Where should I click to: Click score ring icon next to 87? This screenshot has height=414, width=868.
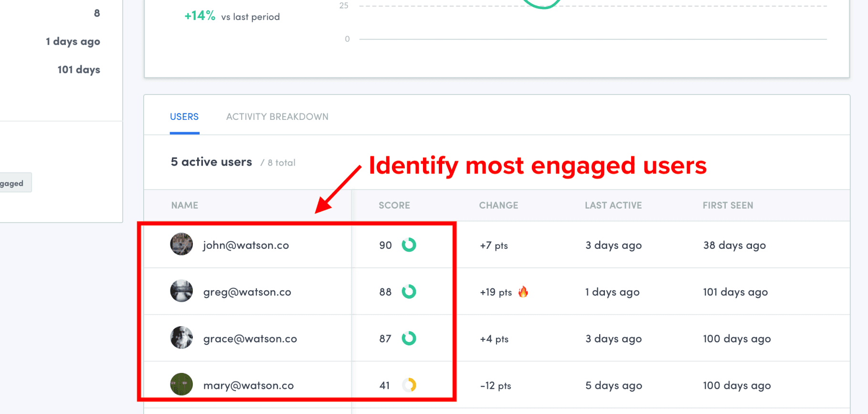point(409,339)
